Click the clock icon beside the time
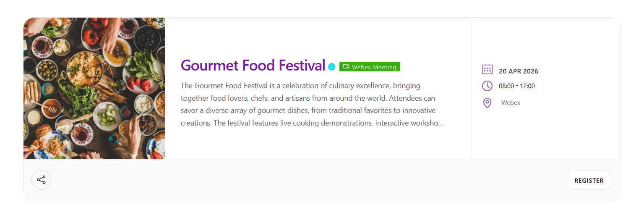The image size is (644, 220). [487, 86]
